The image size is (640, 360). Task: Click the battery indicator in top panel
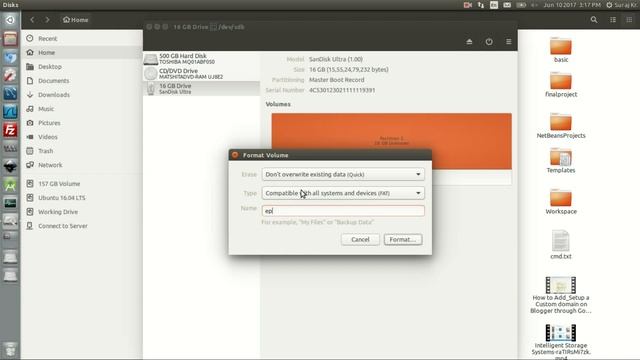521,5
